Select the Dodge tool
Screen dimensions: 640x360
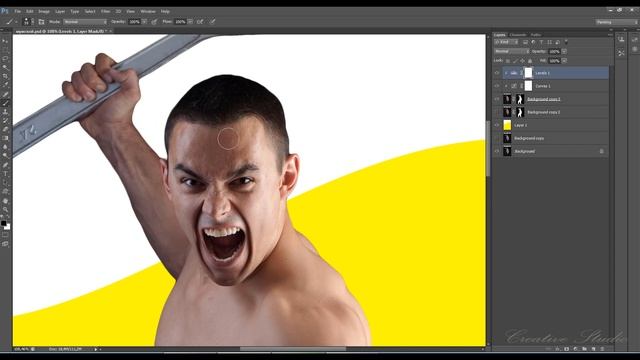click(5, 156)
